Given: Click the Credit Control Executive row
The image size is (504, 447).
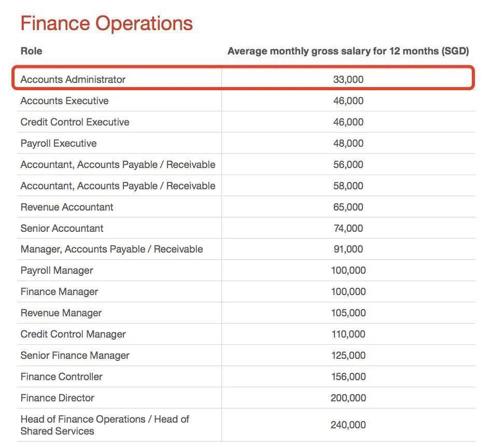Looking at the screenshot, I should coord(246,122).
